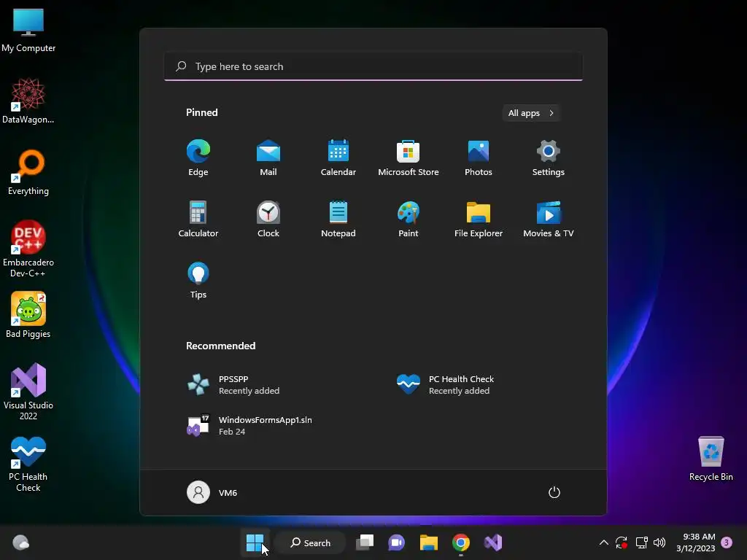Launch the Paint app
Image resolution: width=747 pixels, height=560 pixels.
click(x=409, y=219)
